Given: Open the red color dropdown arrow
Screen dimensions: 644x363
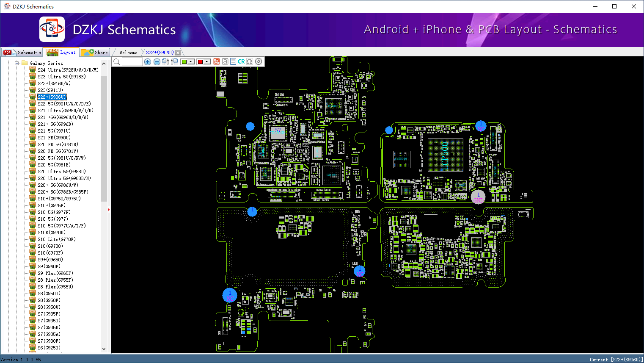Looking at the screenshot, I should coord(207,62).
